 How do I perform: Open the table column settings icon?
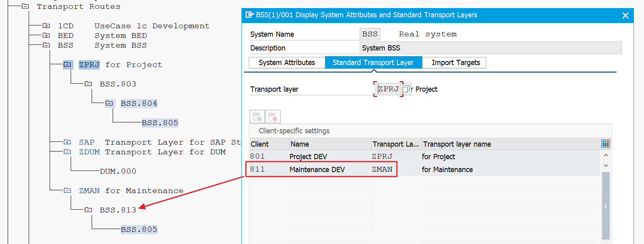(x=605, y=144)
